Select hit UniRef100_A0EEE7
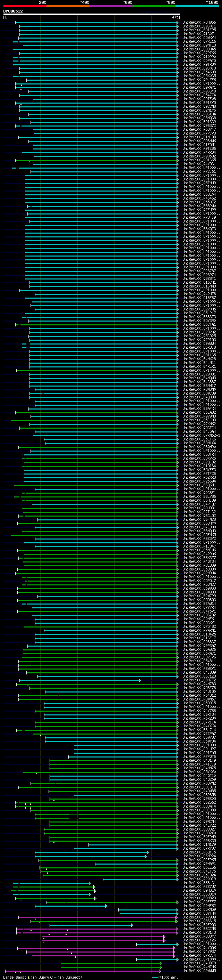The image size is (222, 980). click(x=199, y=902)
